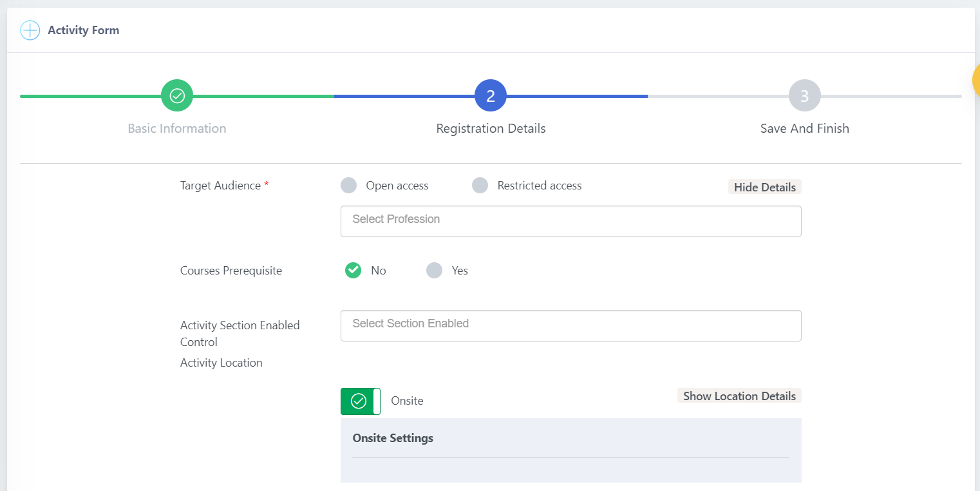This screenshot has height=491, width=980.
Task: Toggle the Onsite location switch
Action: tap(361, 401)
